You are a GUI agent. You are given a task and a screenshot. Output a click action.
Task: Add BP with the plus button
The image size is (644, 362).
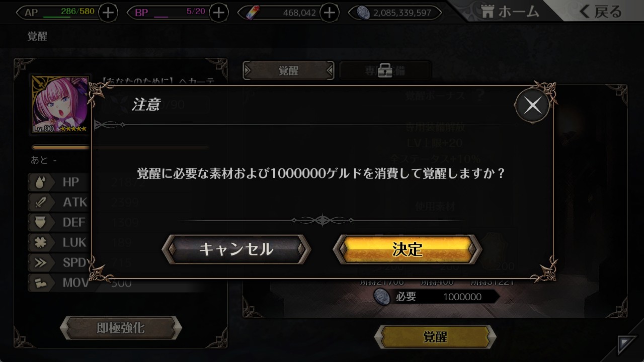tap(218, 13)
